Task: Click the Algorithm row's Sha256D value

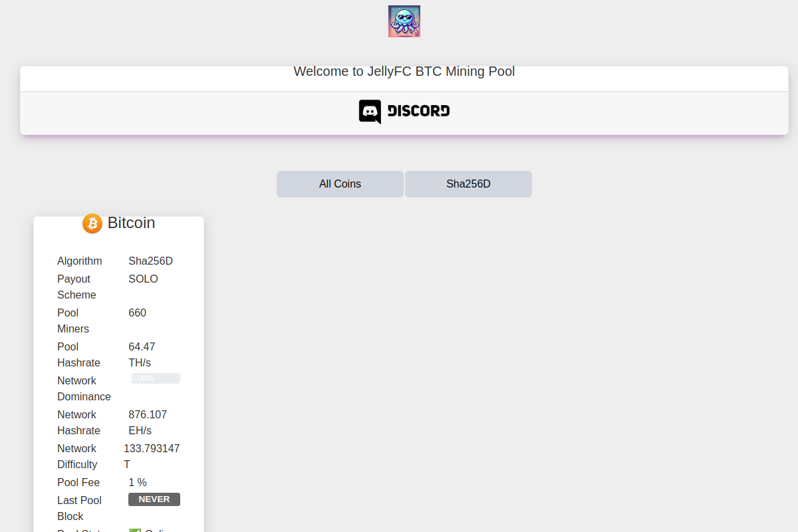Action: 150,261
